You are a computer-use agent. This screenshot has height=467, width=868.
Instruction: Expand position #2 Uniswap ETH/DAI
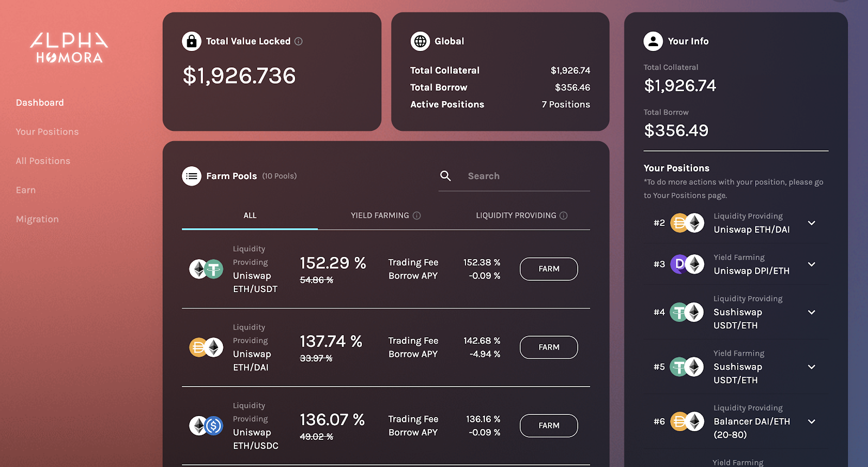click(x=812, y=223)
